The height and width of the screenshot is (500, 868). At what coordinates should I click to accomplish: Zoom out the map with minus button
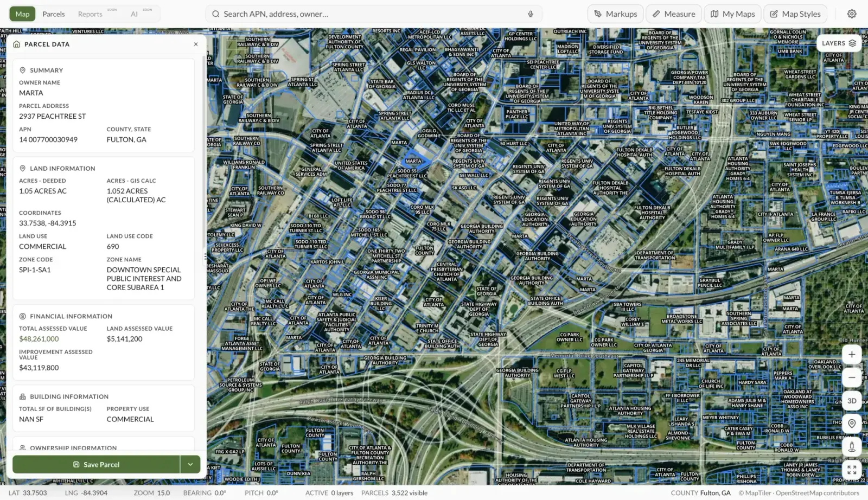(852, 377)
